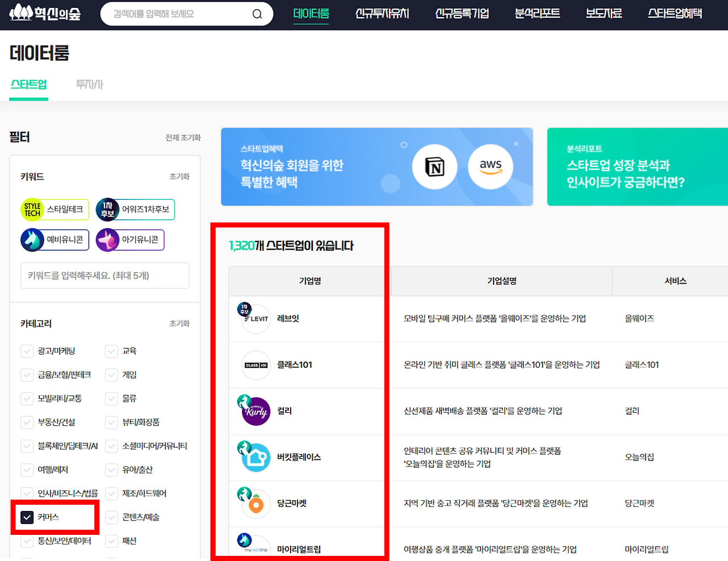Select the 예비유니콘 keyword filter

point(54,240)
